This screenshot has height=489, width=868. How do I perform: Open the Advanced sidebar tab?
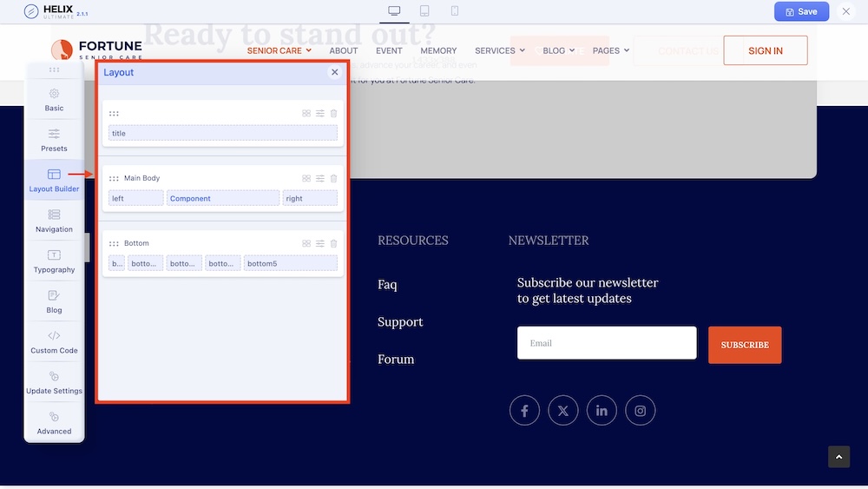click(54, 422)
